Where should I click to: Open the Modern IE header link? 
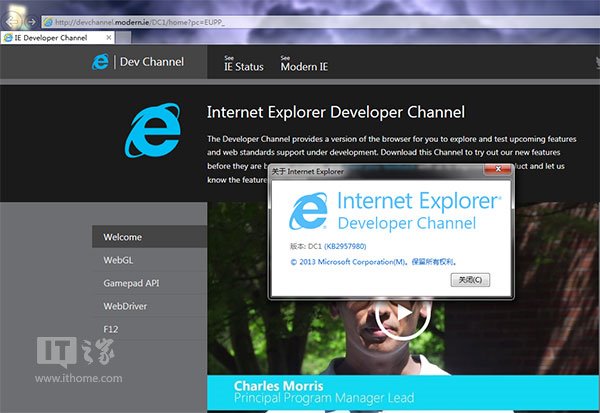(305, 66)
